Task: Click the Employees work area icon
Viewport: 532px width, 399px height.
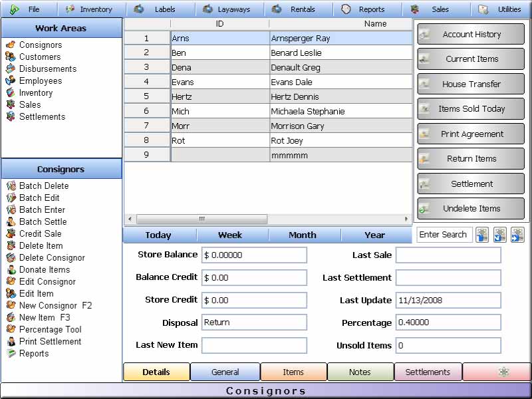Action: 11,80
